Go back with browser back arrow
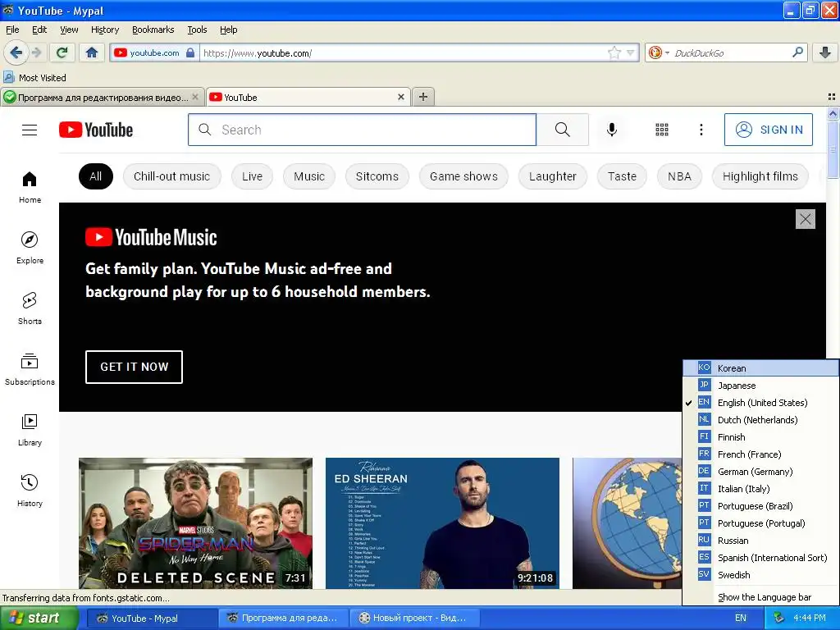This screenshot has height=630, width=840. [x=16, y=52]
